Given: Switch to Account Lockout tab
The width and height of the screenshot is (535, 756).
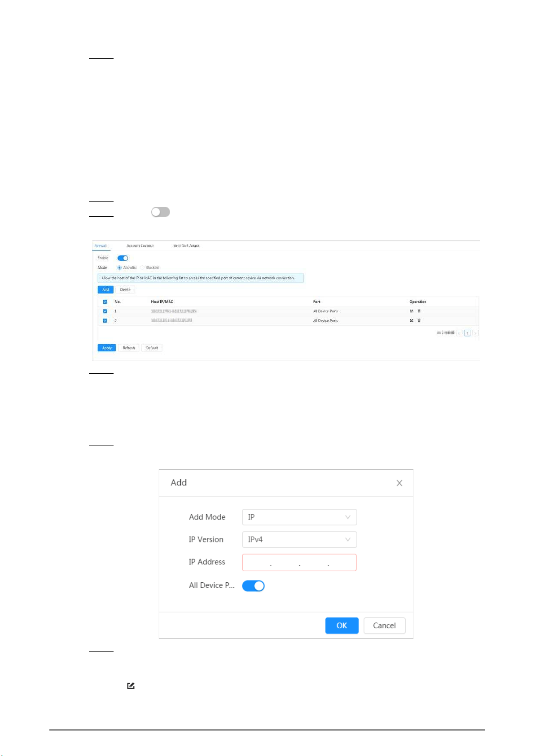Looking at the screenshot, I should pyautogui.click(x=140, y=246).
